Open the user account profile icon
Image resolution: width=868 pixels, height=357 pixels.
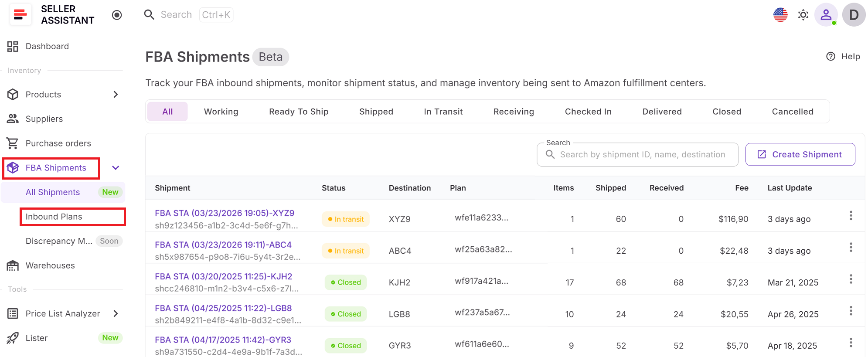point(826,15)
